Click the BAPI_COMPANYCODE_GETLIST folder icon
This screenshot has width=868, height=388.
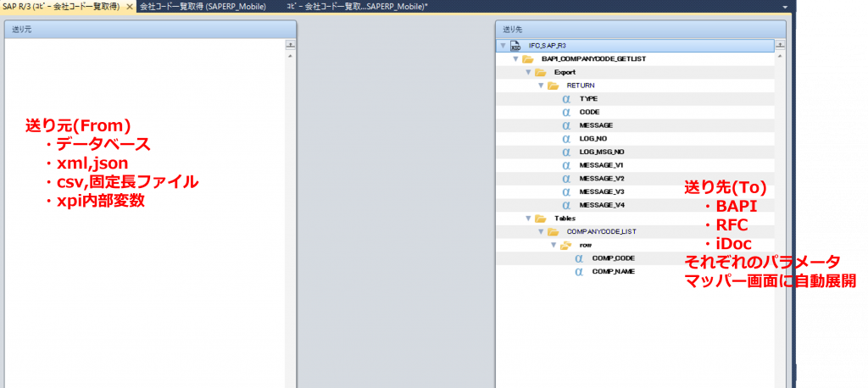[x=527, y=59]
